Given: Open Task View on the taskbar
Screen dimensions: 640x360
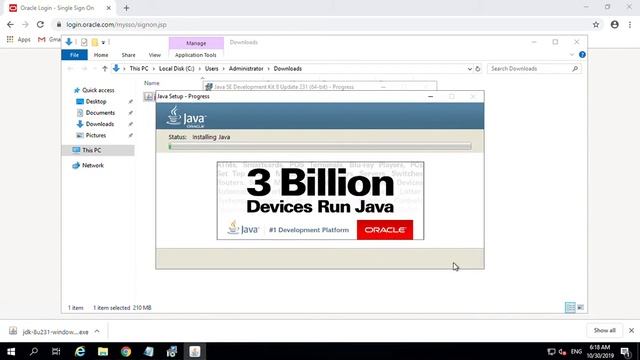Looking at the screenshot, I should pyautogui.click(x=56, y=351).
